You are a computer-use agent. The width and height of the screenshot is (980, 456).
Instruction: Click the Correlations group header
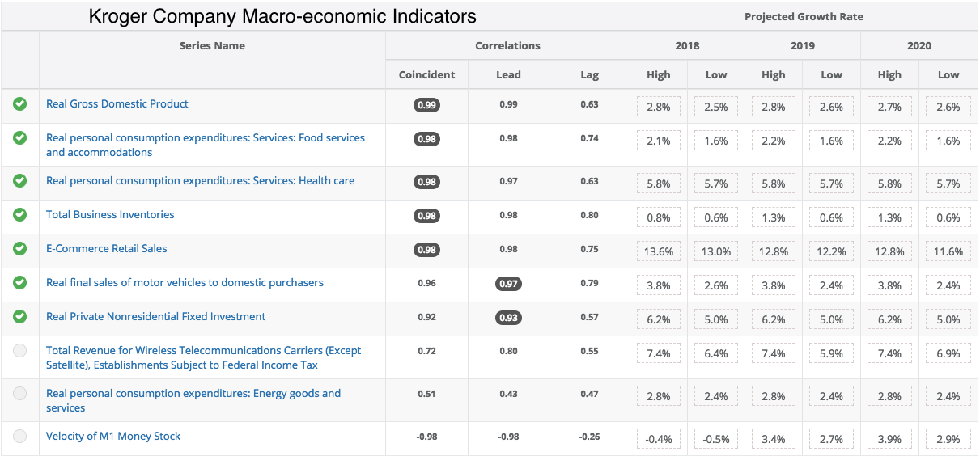point(507,45)
